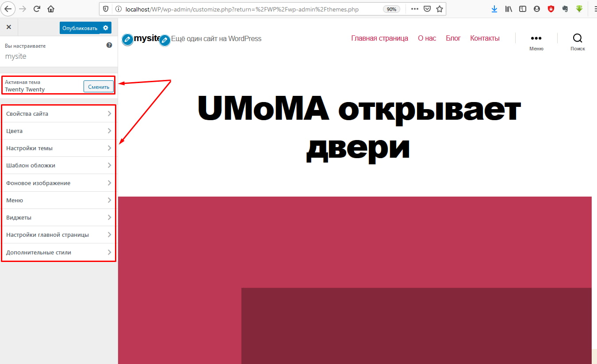Click the browser forward arrow
This screenshot has width=597, height=364.
point(23,8)
